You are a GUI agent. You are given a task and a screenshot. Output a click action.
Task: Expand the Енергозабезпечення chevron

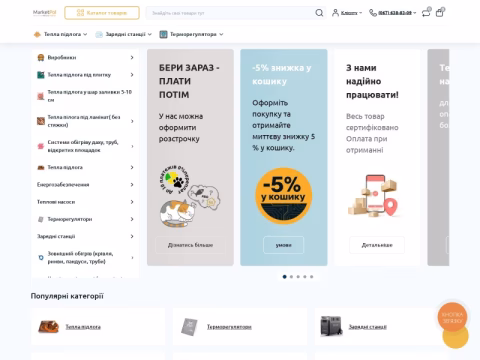pyautogui.click(x=132, y=185)
